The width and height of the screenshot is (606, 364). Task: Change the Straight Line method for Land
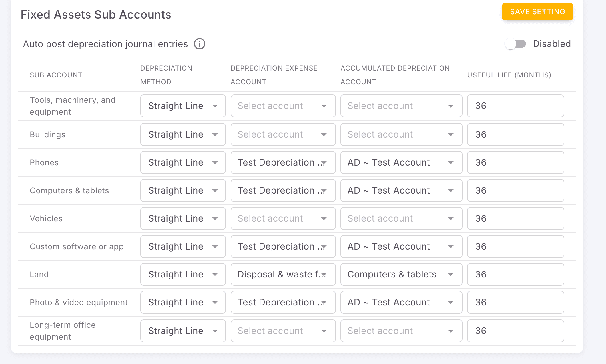[182, 274]
